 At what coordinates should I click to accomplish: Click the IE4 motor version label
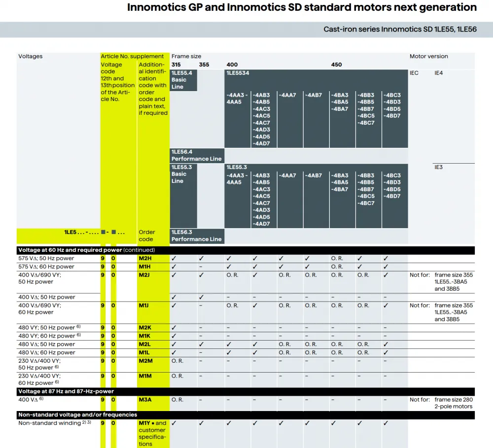click(x=438, y=73)
